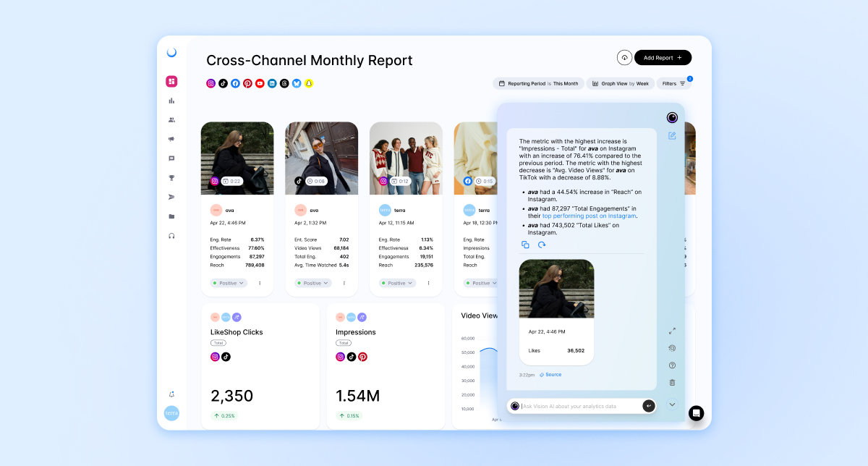Image resolution: width=868 pixels, height=466 pixels.
Task: Click the 0.25% change badge
Action: coord(224,416)
